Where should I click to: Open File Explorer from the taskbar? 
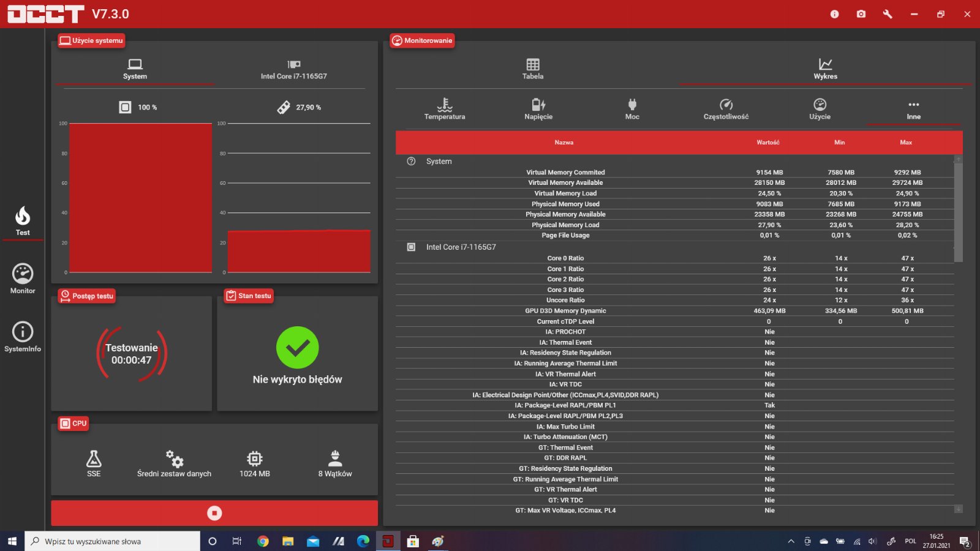point(288,541)
